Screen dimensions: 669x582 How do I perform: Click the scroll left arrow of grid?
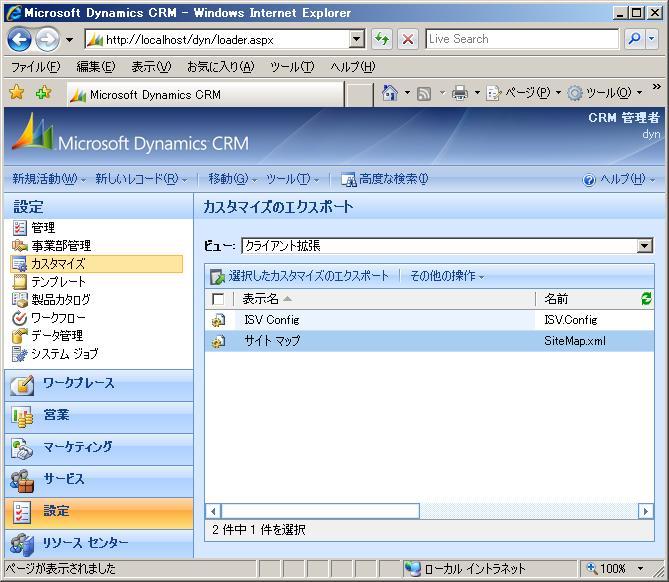pos(213,511)
